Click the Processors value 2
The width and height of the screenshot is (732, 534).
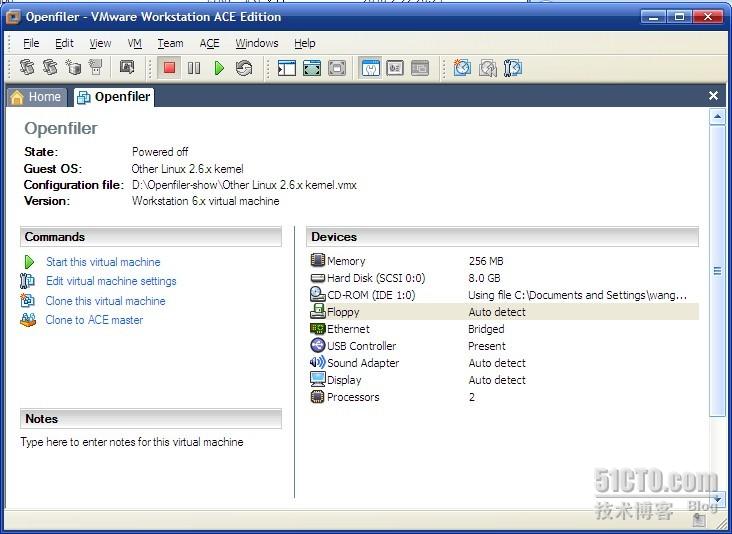click(472, 397)
